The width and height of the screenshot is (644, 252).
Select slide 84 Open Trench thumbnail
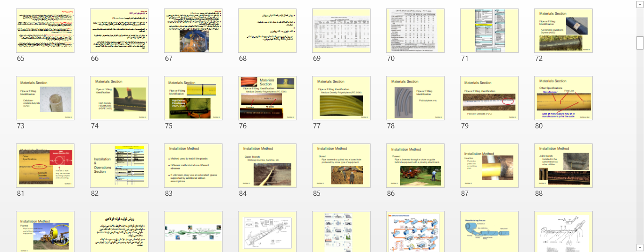pos(267,166)
